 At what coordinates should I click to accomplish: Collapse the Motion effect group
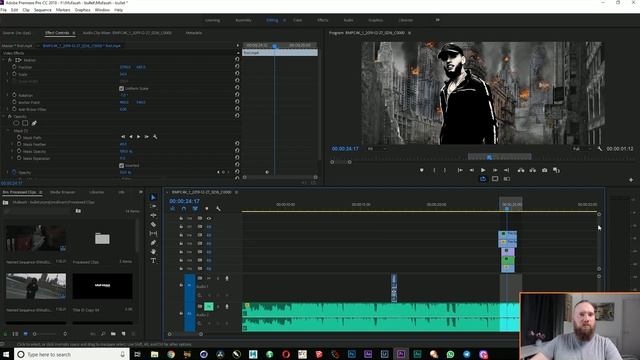tap(4, 60)
